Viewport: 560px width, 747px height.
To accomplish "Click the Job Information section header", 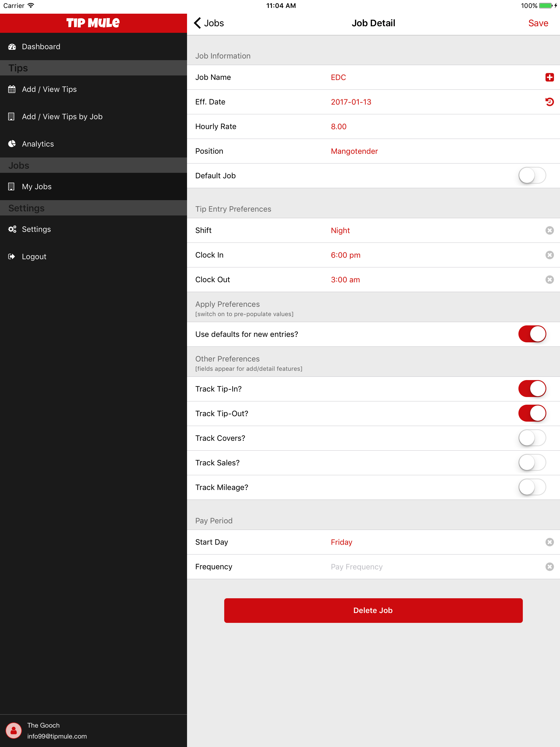I will [x=223, y=56].
